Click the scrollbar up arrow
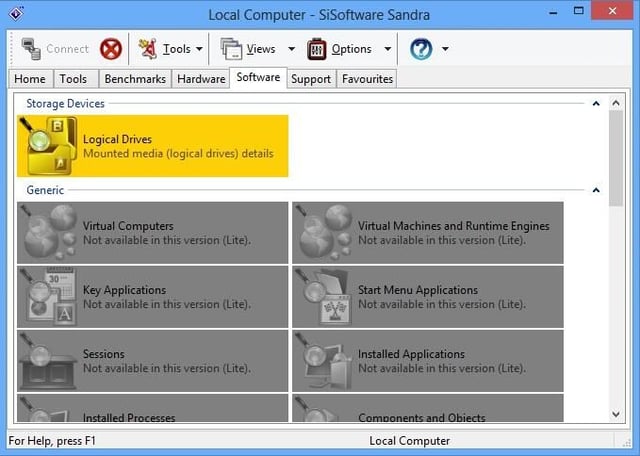 coord(616,103)
